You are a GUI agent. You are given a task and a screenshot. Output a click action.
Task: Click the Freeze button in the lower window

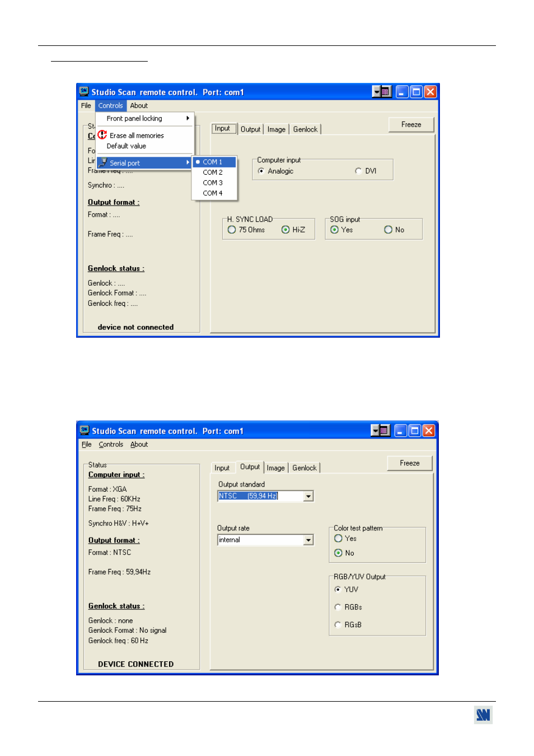click(x=410, y=463)
